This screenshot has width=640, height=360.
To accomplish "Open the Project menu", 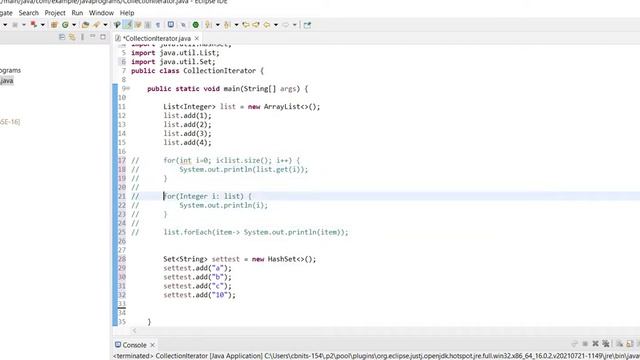I will (x=55, y=13).
